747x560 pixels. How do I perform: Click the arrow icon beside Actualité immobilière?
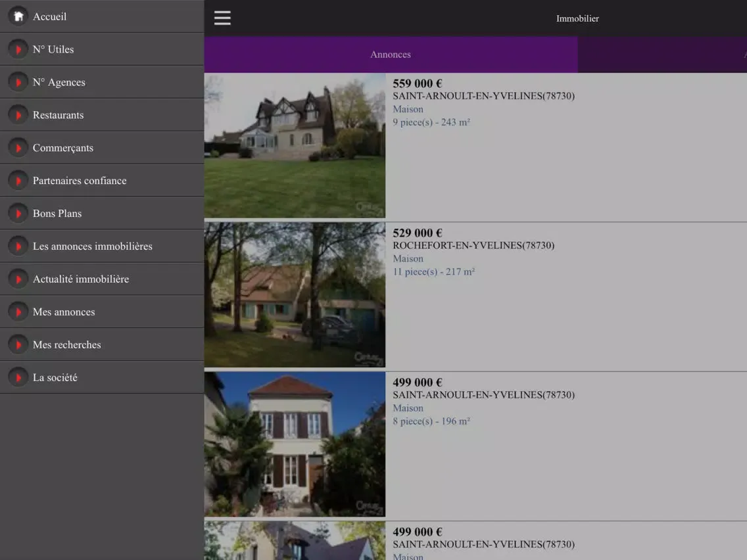point(18,279)
